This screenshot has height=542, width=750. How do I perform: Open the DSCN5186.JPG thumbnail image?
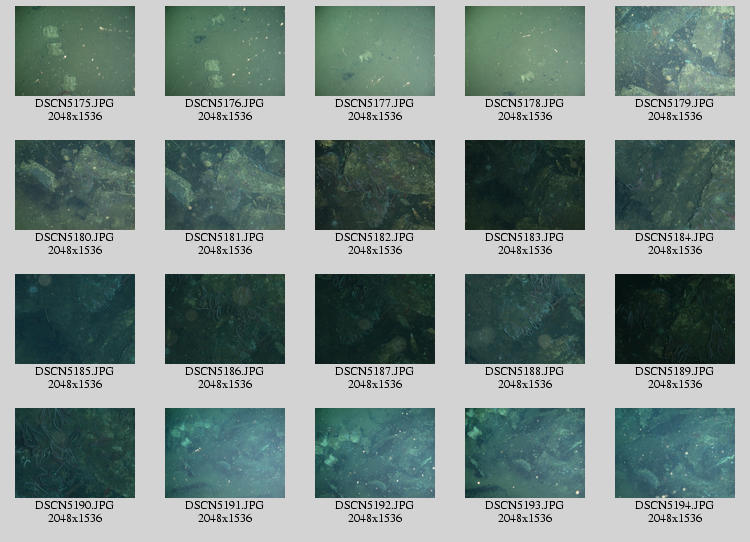click(x=225, y=319)
